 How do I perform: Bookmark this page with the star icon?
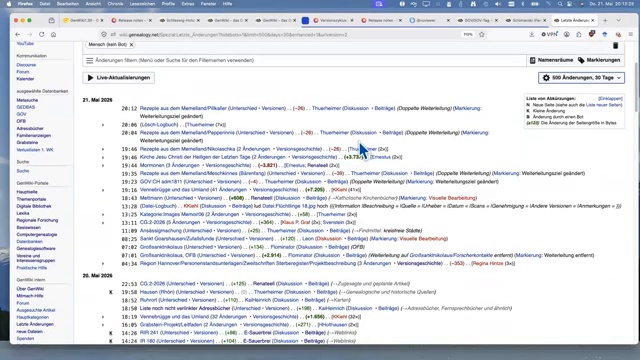482,35
